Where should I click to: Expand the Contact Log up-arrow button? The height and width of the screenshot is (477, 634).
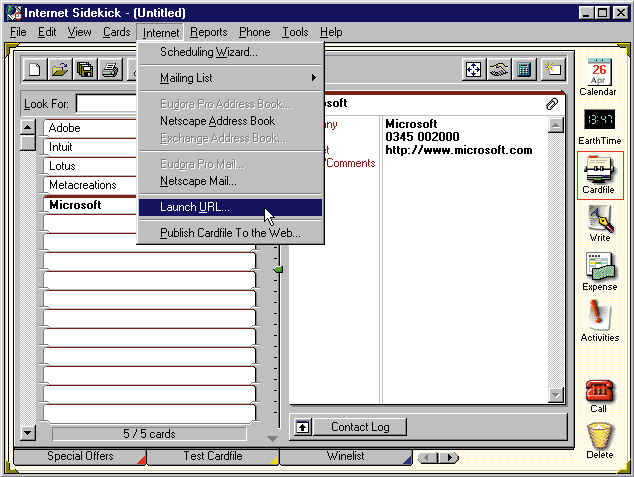[302, 427]
